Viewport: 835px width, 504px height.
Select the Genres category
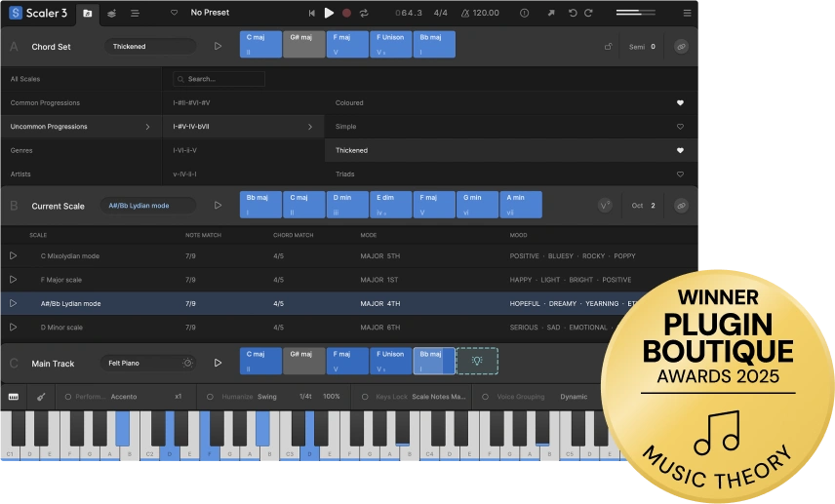coord(21,150)
